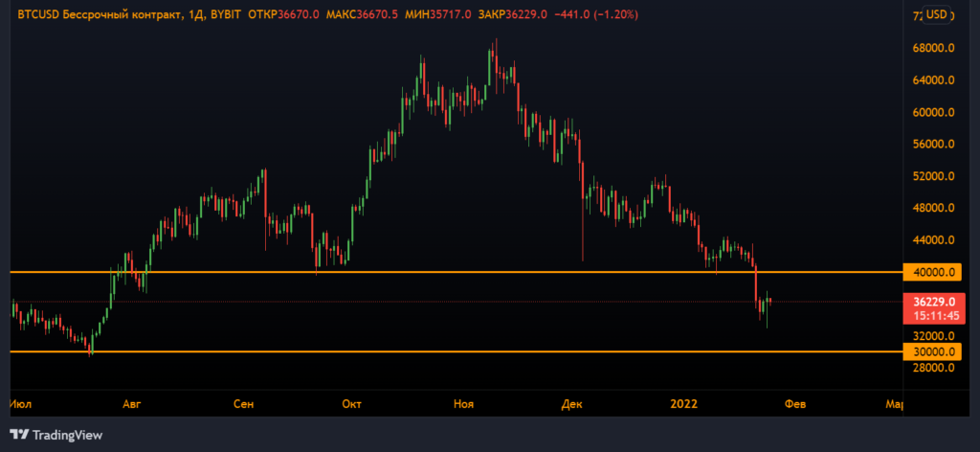The width and height of the screenshot is (980, 452).
Task: Click the 68000.0 price axis label
Action: click(933, 49)
